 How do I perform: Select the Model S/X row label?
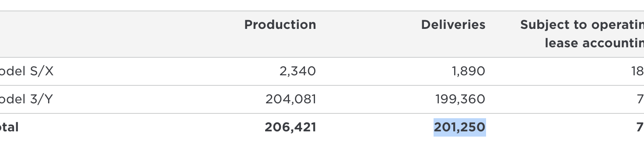pyautogui.click(x=27, y=71)
